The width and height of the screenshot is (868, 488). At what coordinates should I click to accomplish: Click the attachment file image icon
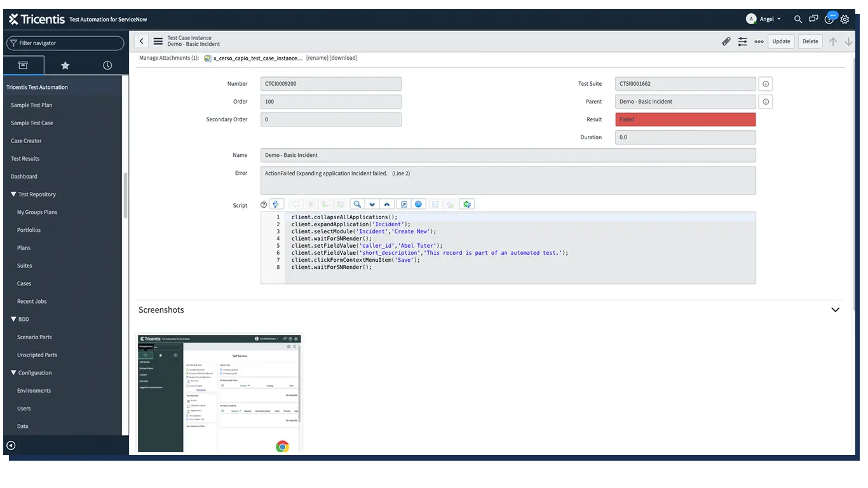pyautogui.click(x=207, y=58)
